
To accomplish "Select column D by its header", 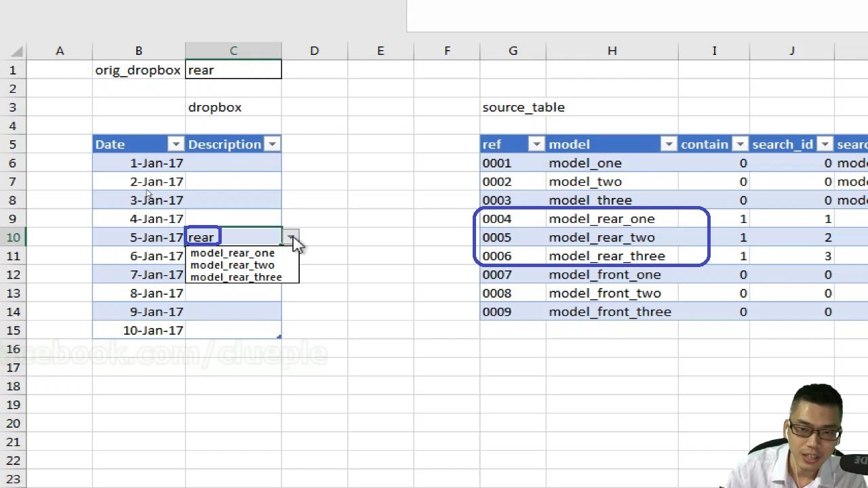I will pyautogui.click(x=314, y=51).
